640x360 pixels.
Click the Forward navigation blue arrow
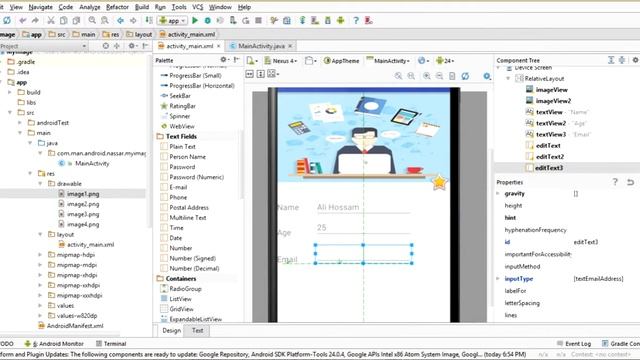pyautogui.click(x=133, y=20)
